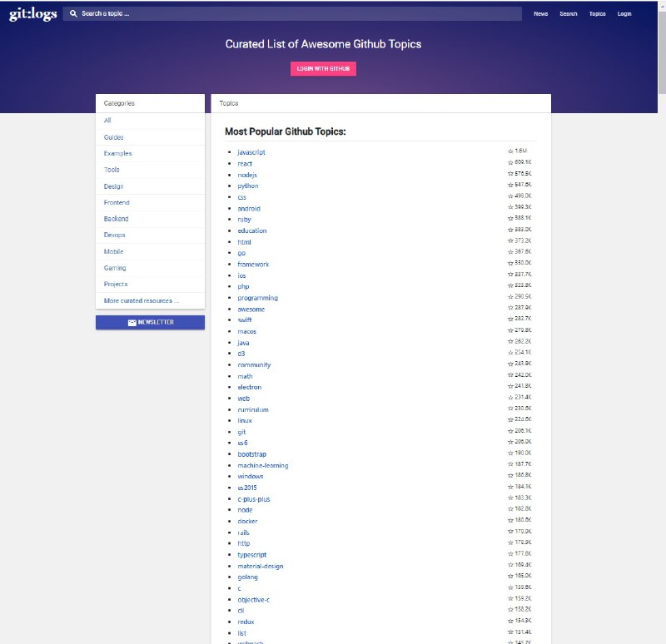Open the javascript topic
The image size is (666, 644).
pos(251,152)
